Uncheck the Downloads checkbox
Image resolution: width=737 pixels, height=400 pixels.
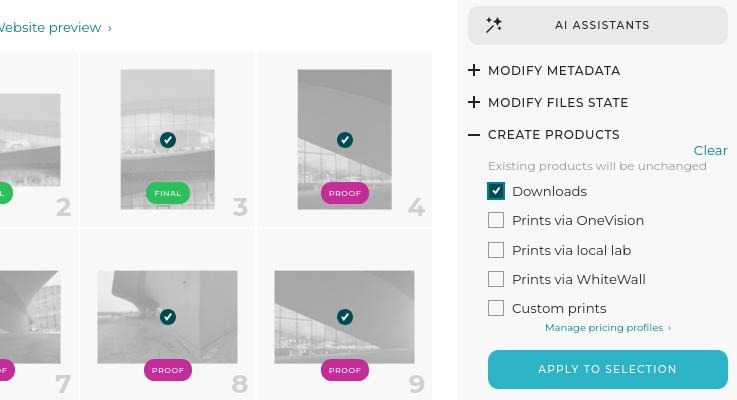click(496, 191)
